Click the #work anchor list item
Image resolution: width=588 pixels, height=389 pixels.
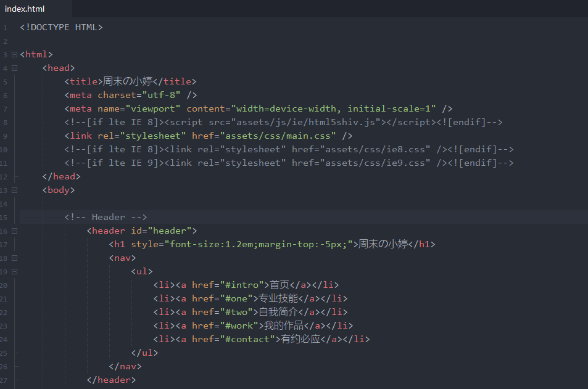coord(253,326)
